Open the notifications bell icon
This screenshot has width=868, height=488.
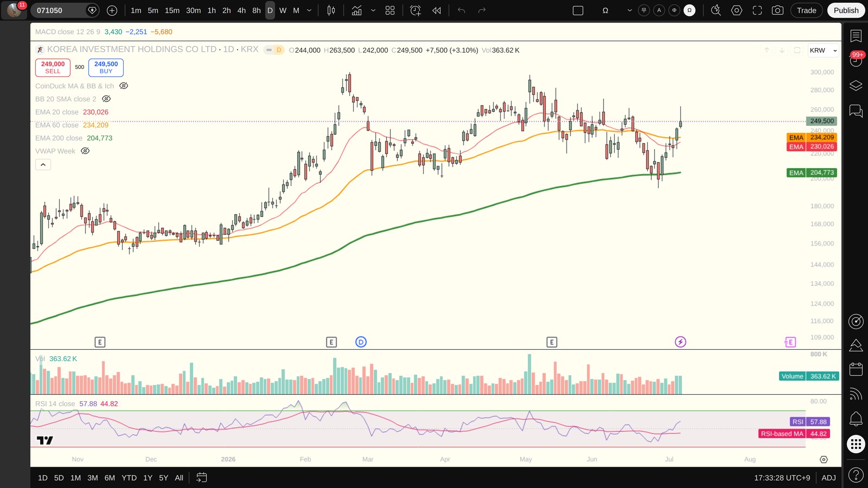856,419
